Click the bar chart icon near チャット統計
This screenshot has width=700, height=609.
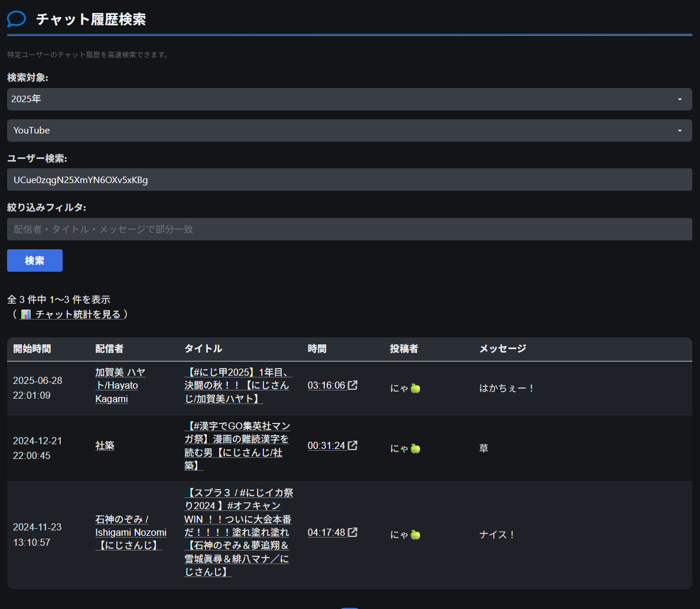[x=26, y=314]
